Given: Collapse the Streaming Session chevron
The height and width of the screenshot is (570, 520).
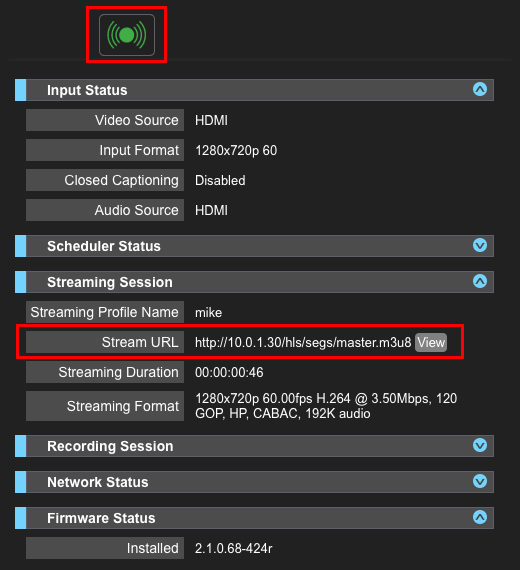Looking at the screenshot, I should 480,281.
